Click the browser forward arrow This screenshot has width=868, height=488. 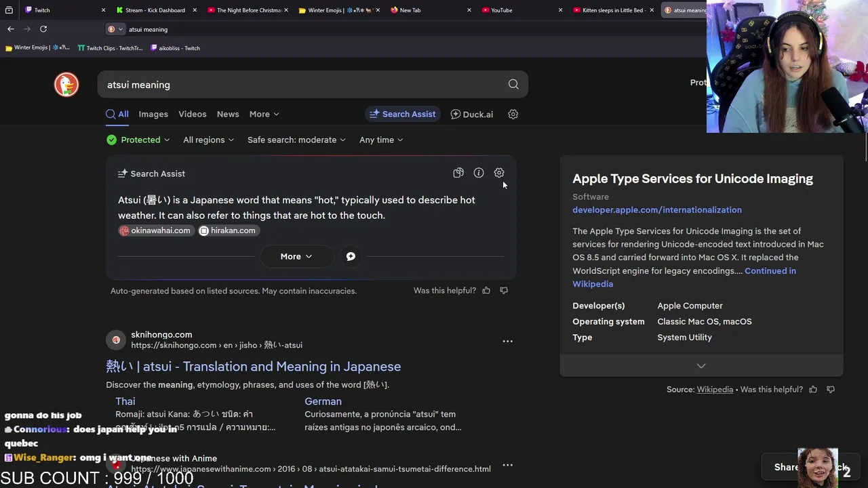click(x=27, y=29)
